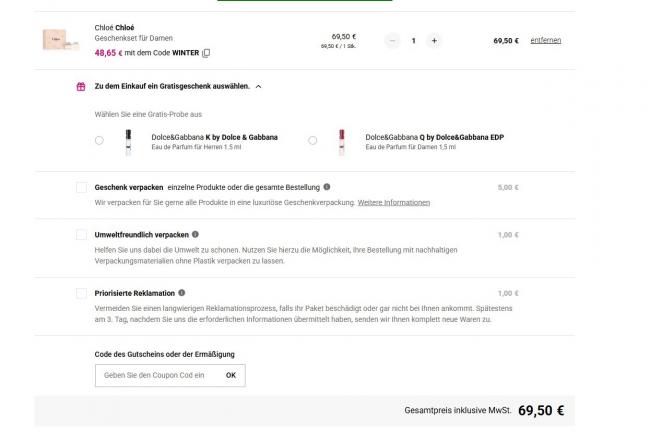The height and width of the screenshot is (432, 650).
Task: Open info icon for Priorisierte Reklamation
Action: tap(183, 293)
